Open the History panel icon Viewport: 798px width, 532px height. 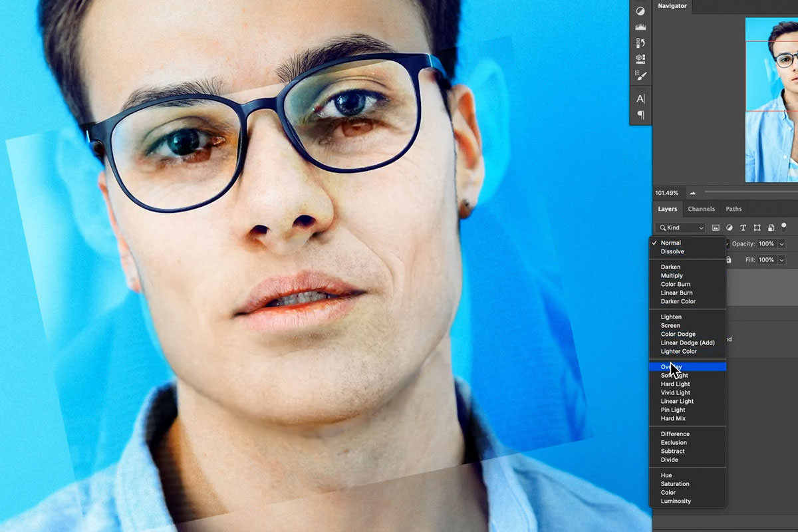click(x=640, y=43)
